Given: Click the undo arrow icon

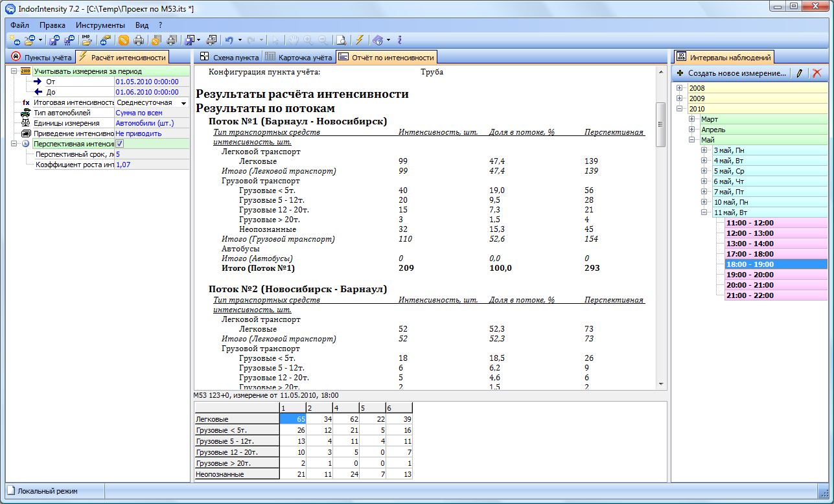Looking at the screenshot, I should click(x=229, y=40).
